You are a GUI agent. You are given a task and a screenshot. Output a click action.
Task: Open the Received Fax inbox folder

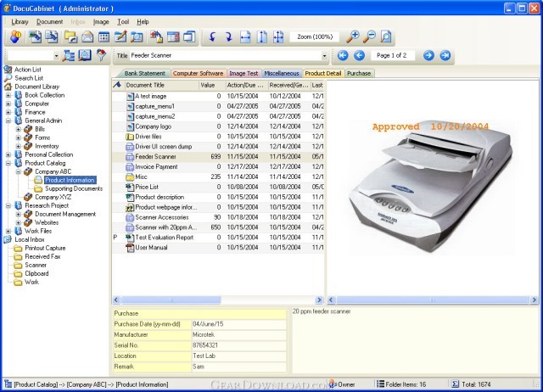[42, 256]
